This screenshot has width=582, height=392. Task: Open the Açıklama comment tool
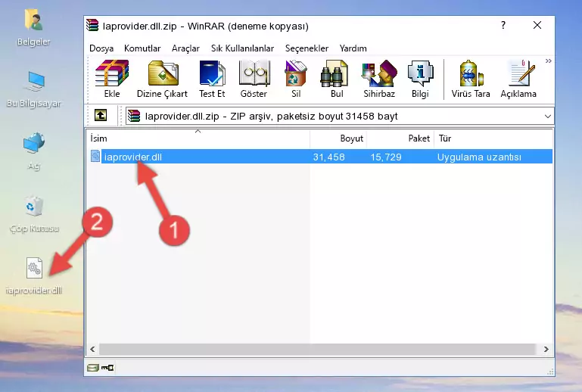(x=518, y=79)
